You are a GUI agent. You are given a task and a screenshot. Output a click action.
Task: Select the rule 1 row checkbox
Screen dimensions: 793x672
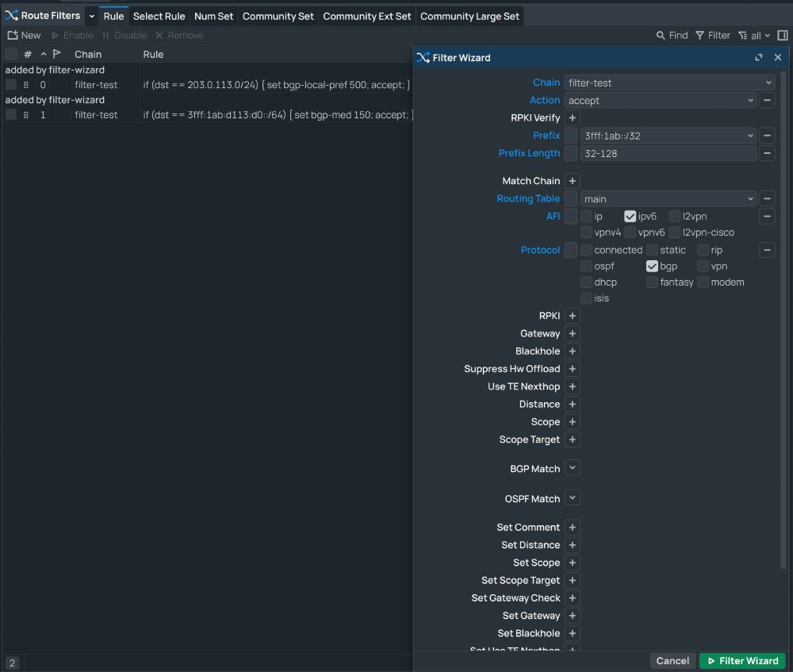(x=10, y=115)
